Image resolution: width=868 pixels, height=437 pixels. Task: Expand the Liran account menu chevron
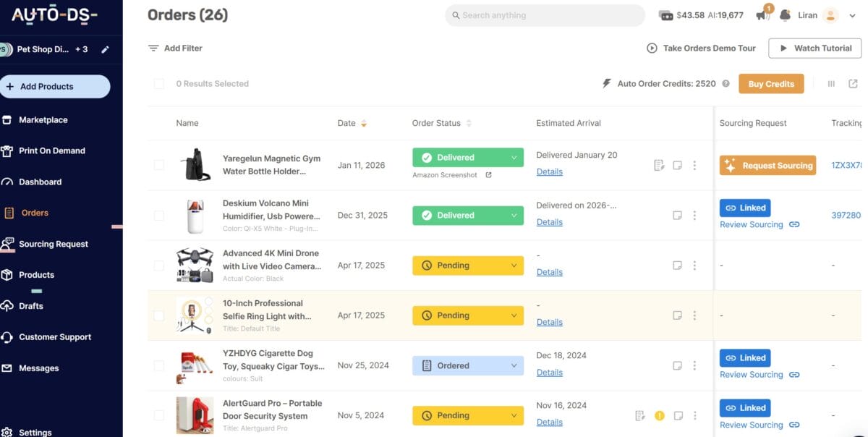852,14
